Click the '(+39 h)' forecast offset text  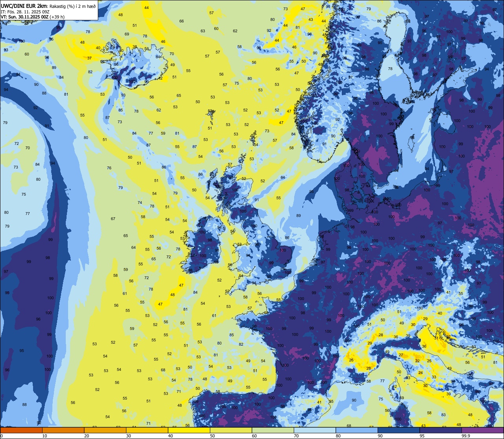pyautogui.click(x=57, y=17)
